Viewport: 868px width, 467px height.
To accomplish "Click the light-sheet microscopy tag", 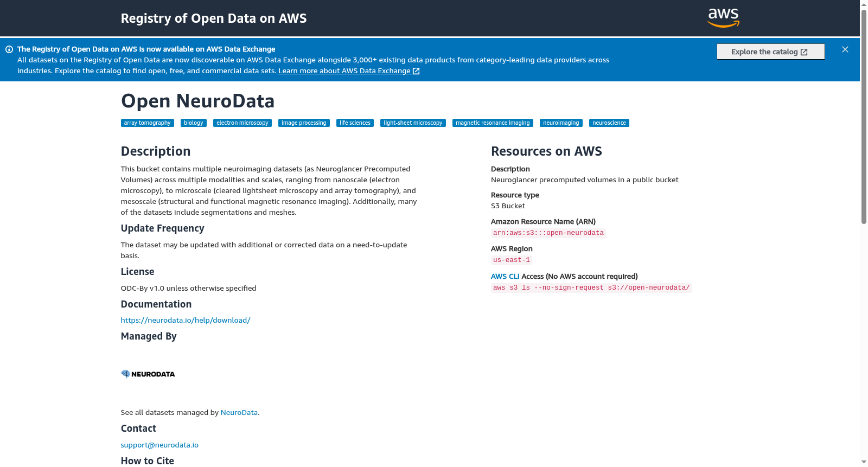I will [x=413, y=123].
